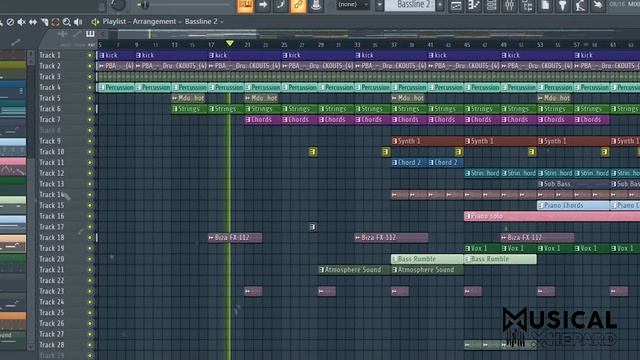The height and width of the screenshot is (360, 640).
Task: Click the multilink controllers icon
Action: 316,5
